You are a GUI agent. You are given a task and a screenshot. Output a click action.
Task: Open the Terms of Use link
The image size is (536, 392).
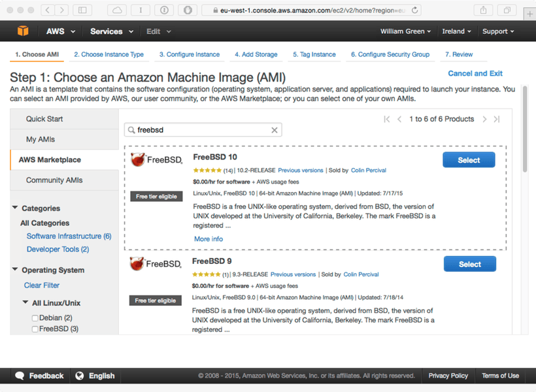pos(501,376)
